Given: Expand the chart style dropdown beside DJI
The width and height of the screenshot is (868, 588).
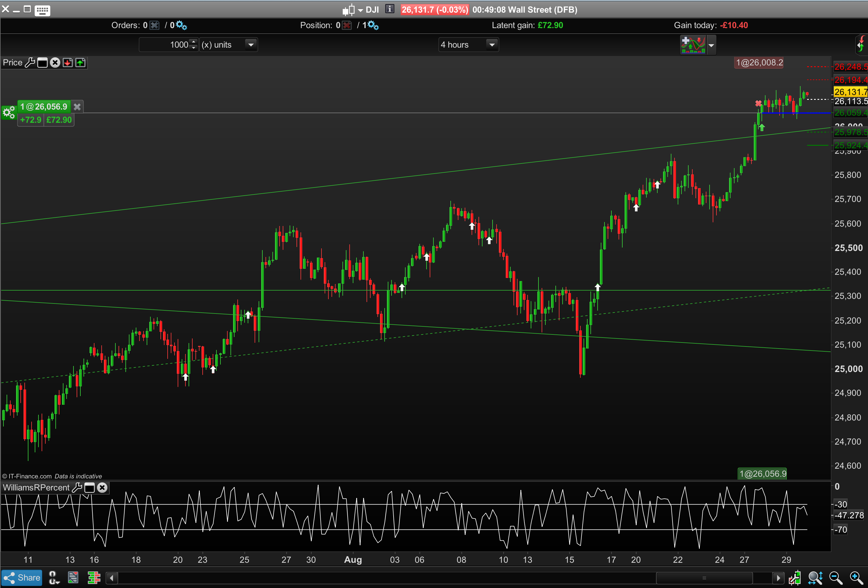Looking at the screenshot, I should (x=361, y=10).
